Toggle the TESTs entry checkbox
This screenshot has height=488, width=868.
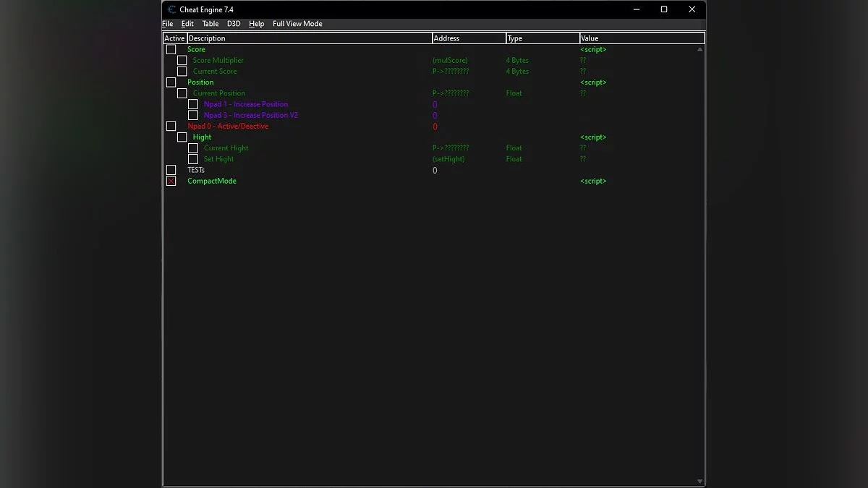pos(171,170)
